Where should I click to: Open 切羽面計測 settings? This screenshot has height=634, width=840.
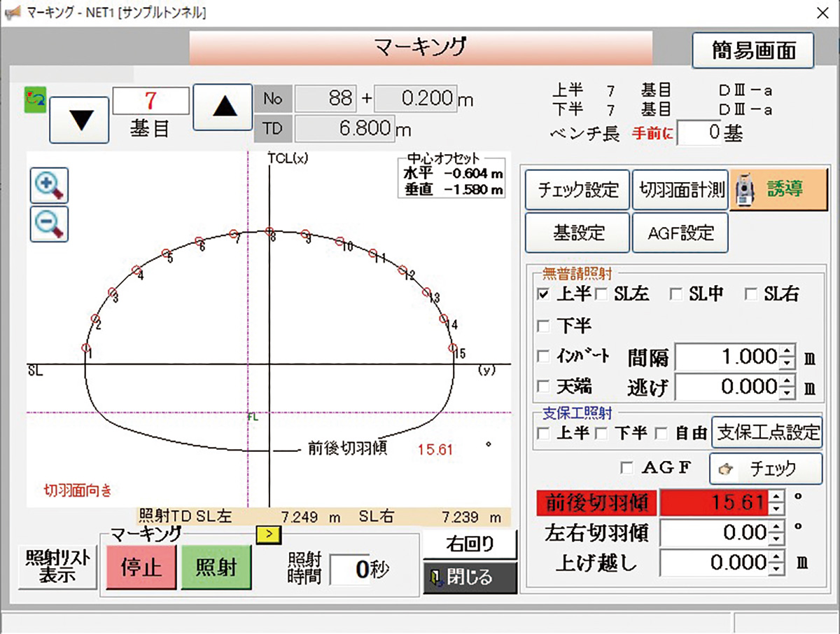680,189
